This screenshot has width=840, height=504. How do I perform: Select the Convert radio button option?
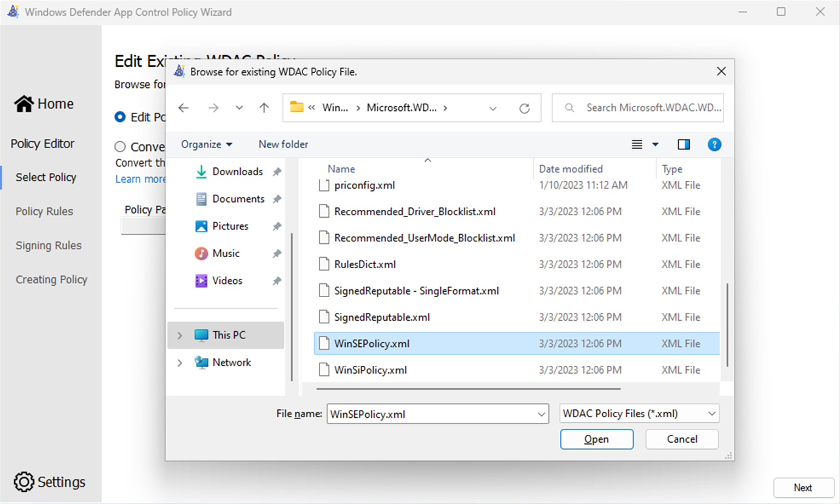[120, 147]
